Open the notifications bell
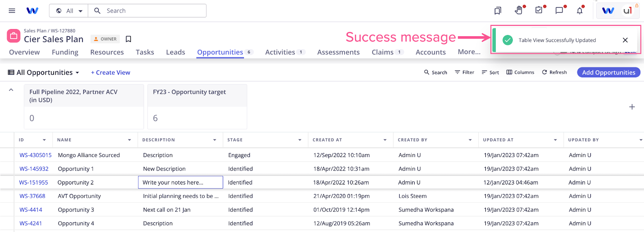644x232 pixels. tap(580, 11)
